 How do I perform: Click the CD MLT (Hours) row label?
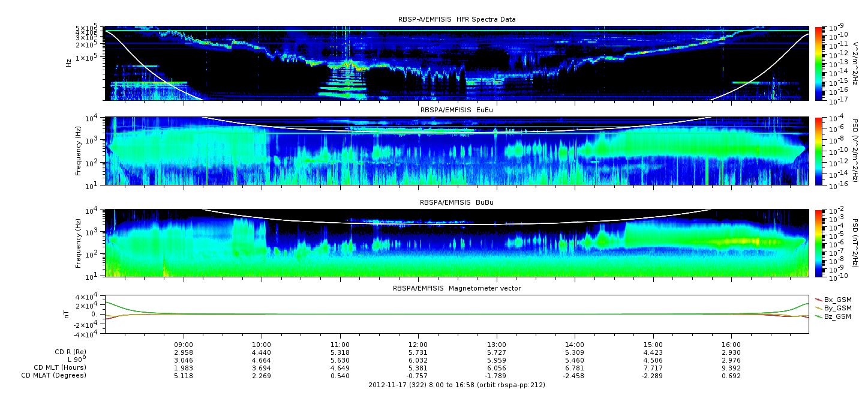(x=60, y=367)
